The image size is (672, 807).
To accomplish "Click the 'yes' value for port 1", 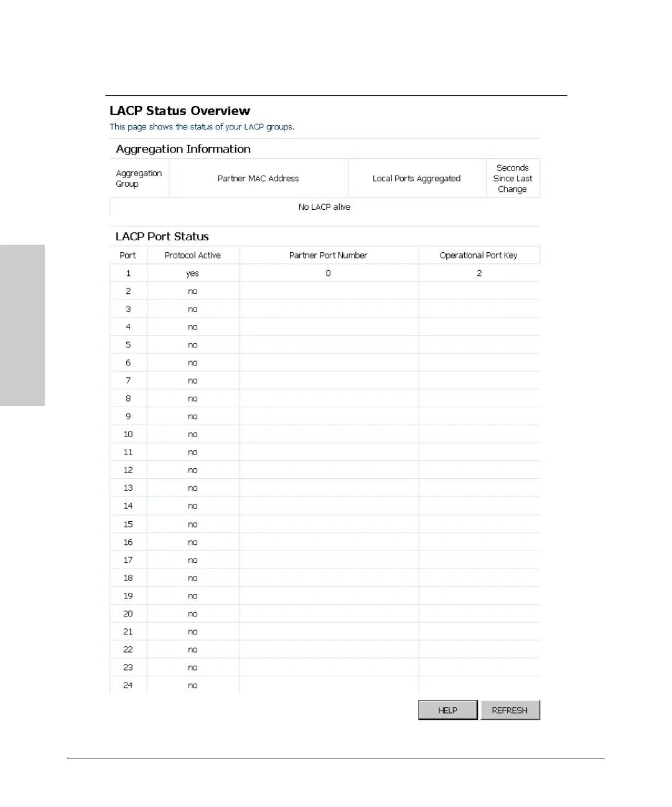I will tap(193, 273).
